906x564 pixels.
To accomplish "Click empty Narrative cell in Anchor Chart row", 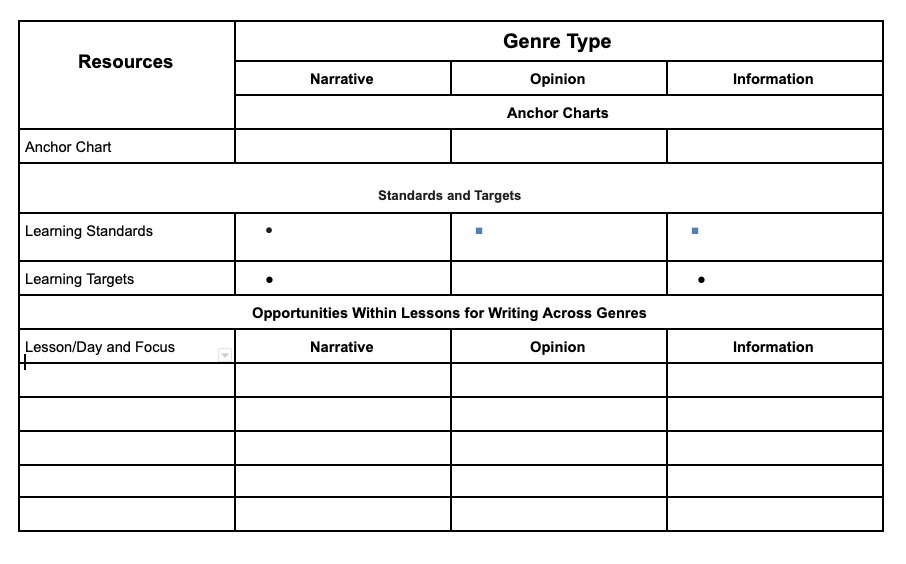I will pos(342,147).
